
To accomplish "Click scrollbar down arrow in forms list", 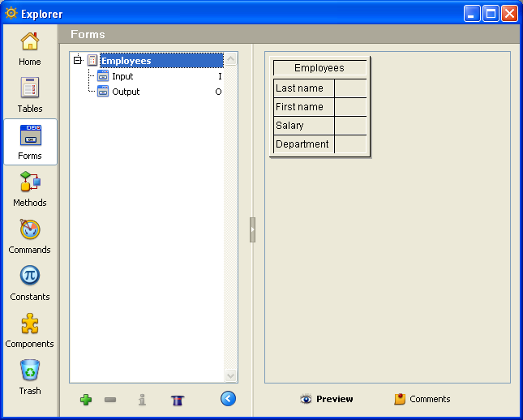I will 230,375.
